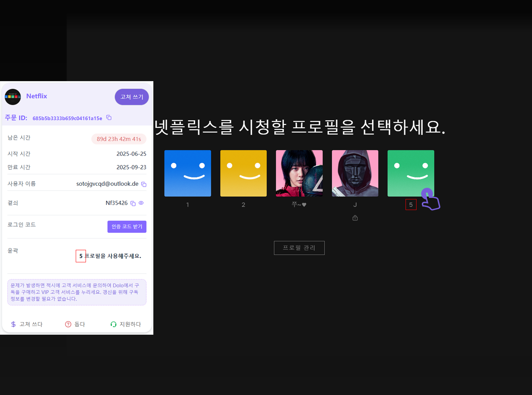
Task: Click the 프로필 관리 button
Action: point(299,248)
